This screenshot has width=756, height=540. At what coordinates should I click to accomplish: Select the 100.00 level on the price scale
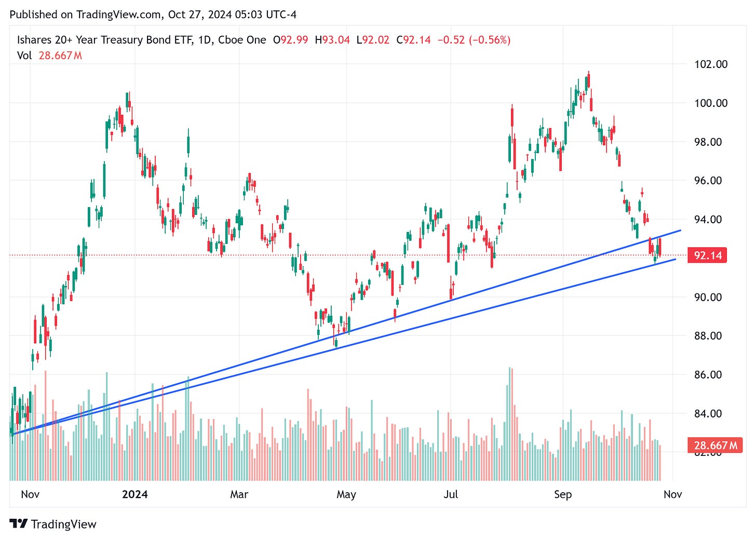pos(710,103)
